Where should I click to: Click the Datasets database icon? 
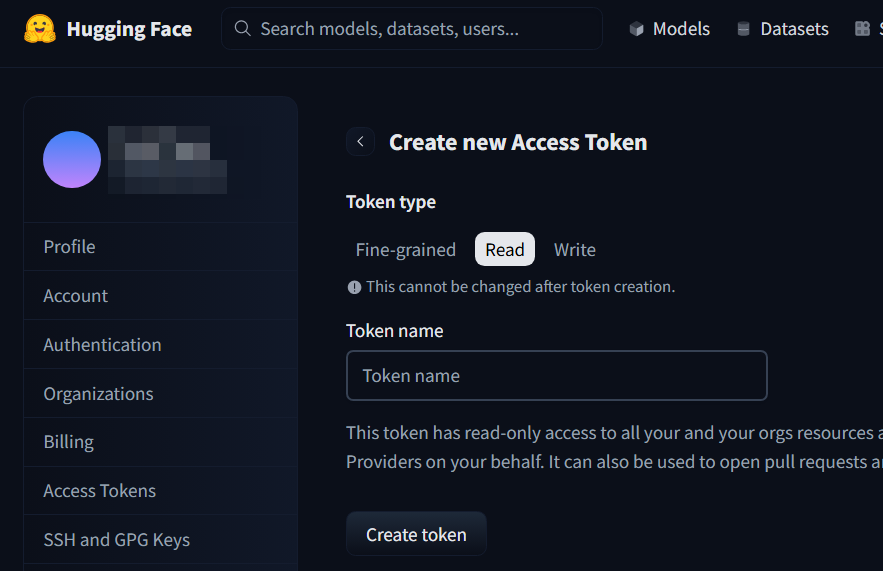(743, 29)
